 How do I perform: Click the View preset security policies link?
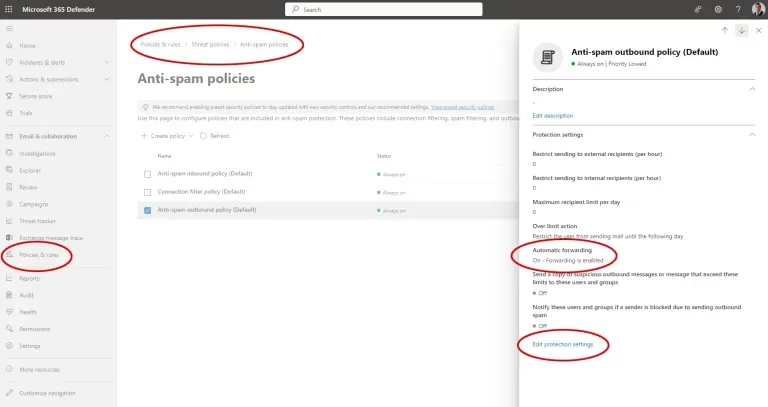[x=462, y=107]
